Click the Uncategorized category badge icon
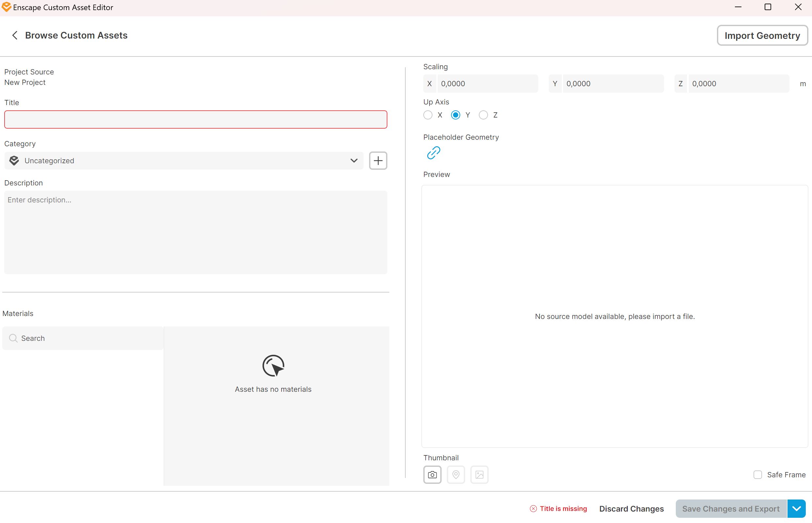Viewport: 812px width, 523px height. (x=14, y=161)
